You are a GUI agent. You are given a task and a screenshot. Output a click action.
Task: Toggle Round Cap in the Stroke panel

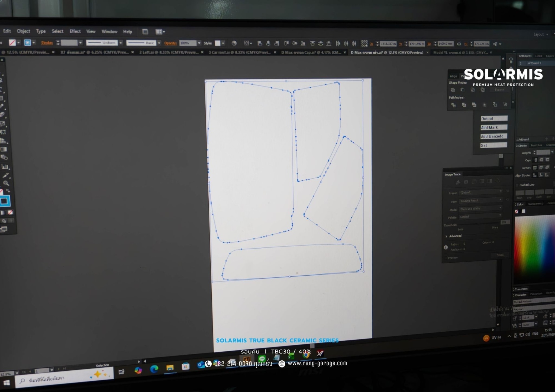[541, 160]
